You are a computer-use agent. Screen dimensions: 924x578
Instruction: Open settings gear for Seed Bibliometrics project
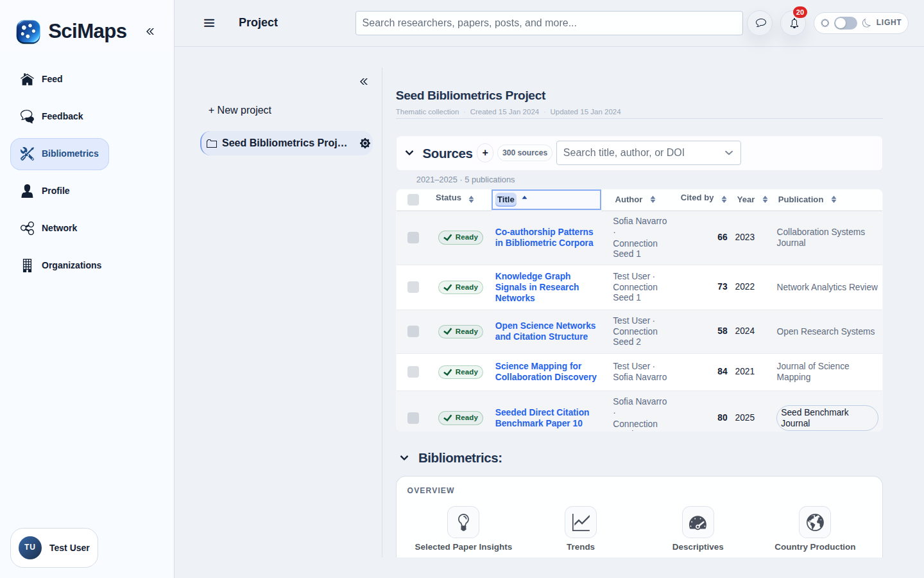pyautogui.click(x=365, y=143)
